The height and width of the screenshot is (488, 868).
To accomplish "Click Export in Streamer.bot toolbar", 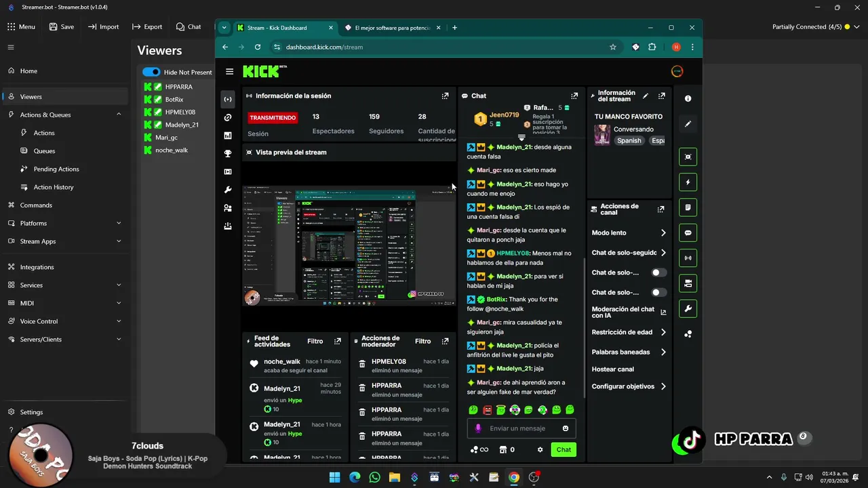I will click(x=146, y=27).
